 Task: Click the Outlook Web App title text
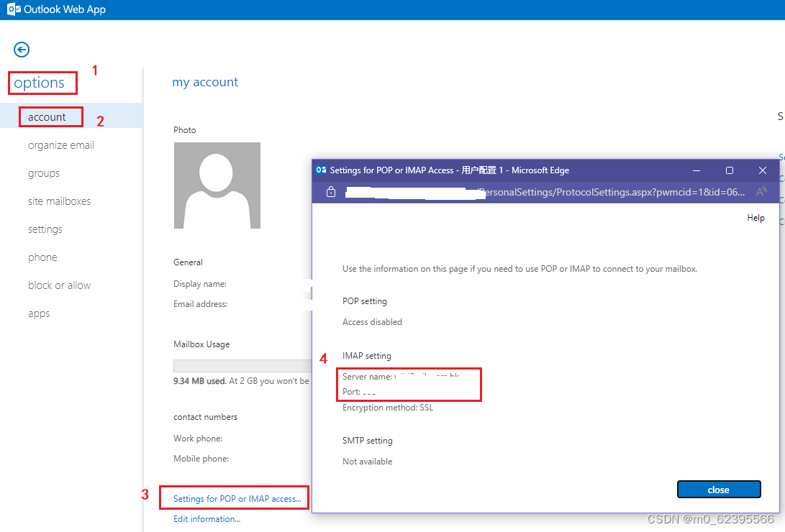coord(65,9)
